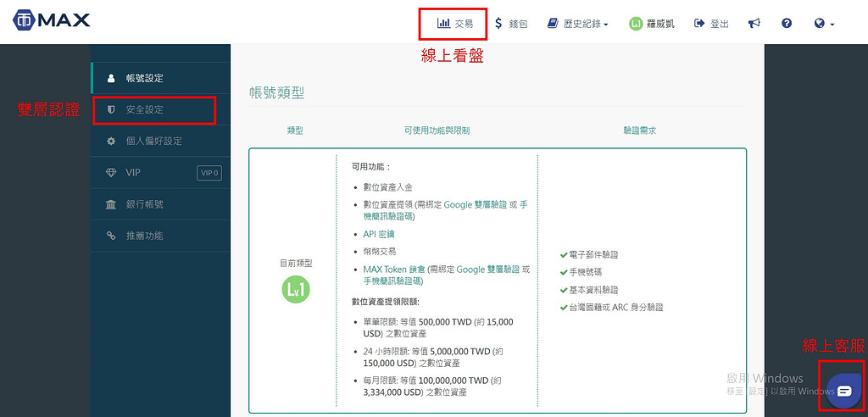Open the 羅威凱 user profile
The height and width of the screenshot is (417, 868).
click(x=652, y=23)
